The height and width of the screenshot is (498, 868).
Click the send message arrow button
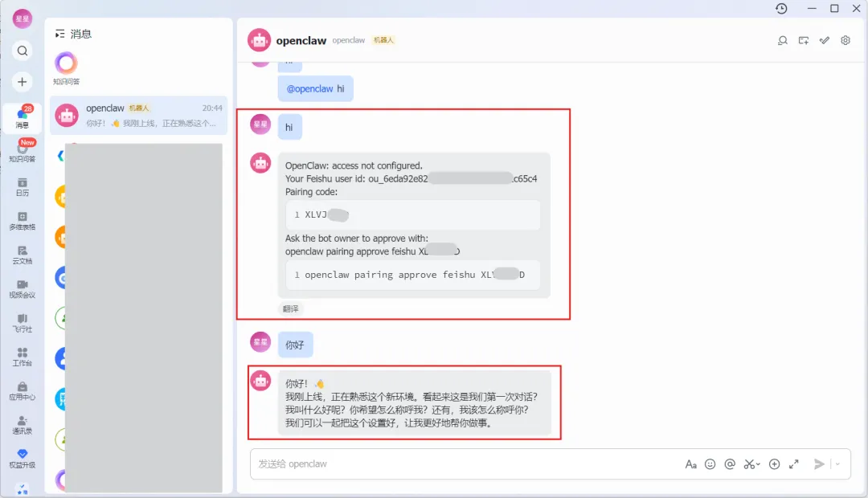click(x=819, y=464)
